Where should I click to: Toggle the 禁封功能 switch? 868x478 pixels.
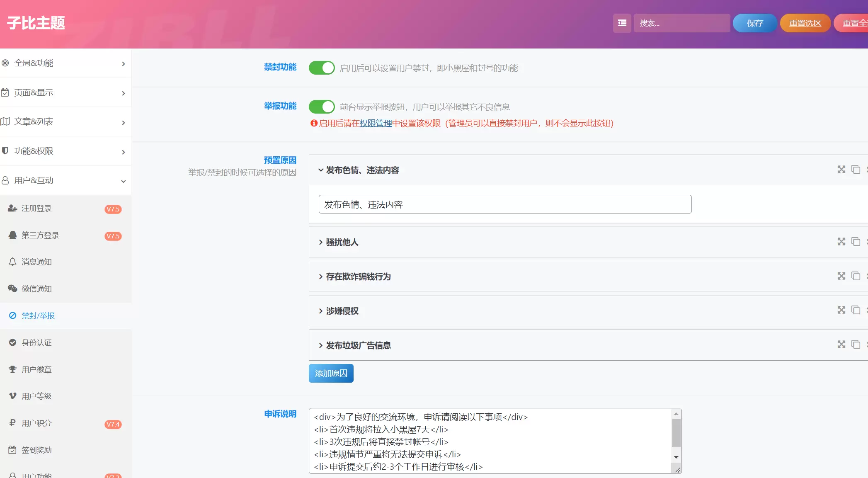pyautogui.click(x=322, y=68)
